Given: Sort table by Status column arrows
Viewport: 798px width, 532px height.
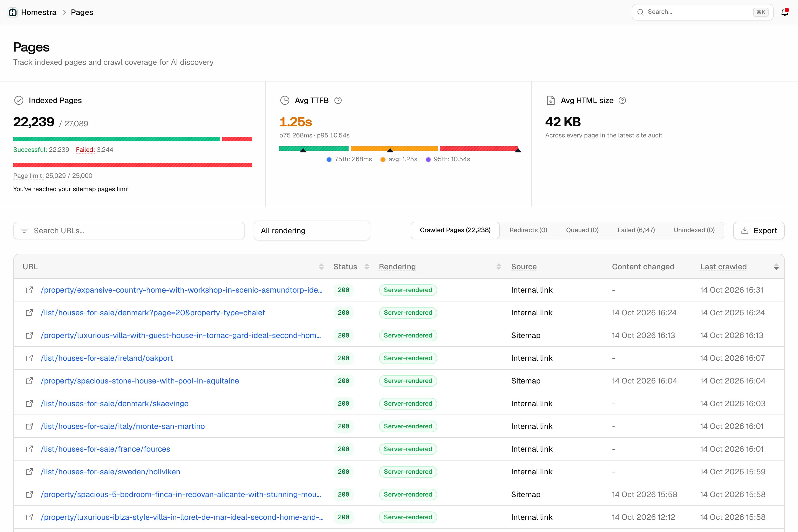Looking at the screenshot, I should [x=367, y=267].
